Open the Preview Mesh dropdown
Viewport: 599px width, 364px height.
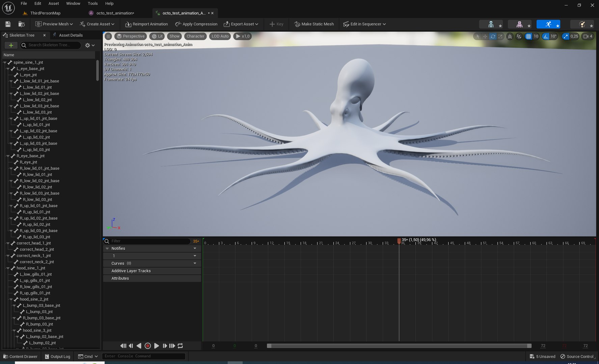pos(54,24)
